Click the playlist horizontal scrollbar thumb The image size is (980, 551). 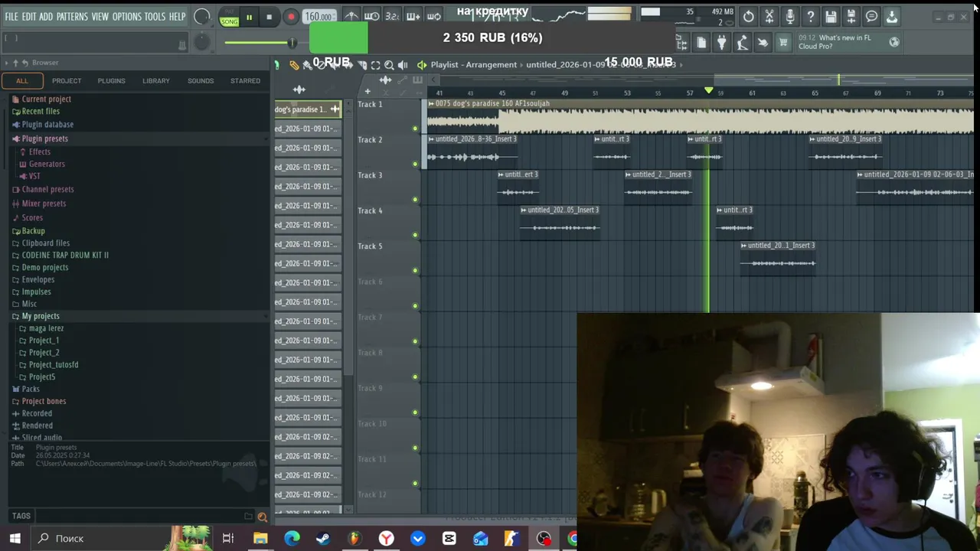(843, 79)
